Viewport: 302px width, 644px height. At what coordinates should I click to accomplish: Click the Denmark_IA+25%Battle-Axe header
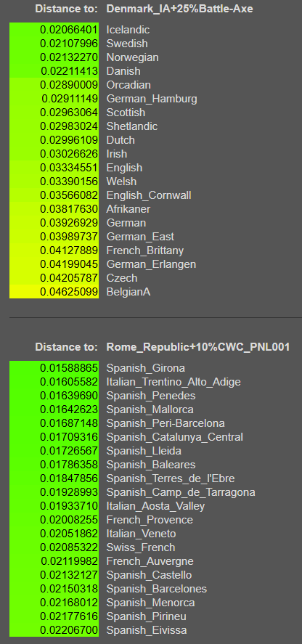tap(179, 9)
